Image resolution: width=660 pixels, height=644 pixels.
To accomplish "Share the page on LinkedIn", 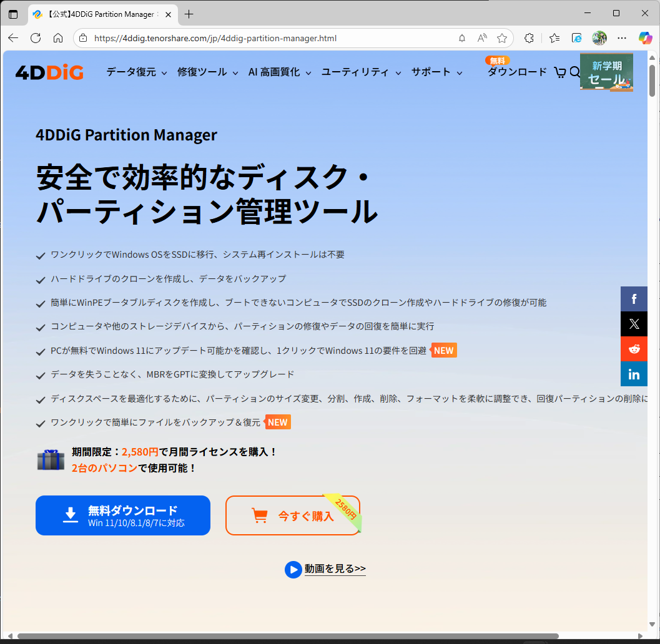I will (x=634, y=374).
